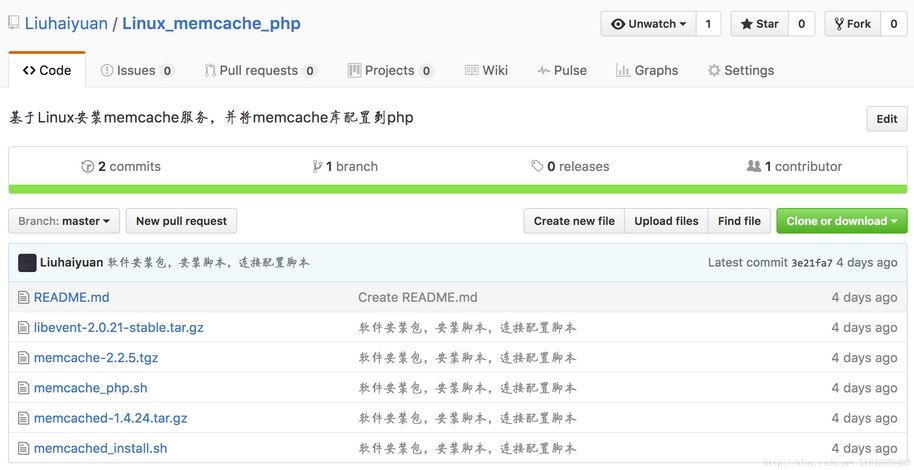This screenshot has width=914, height=470.
Task: Click the fork count next to Fork
Action: coord(894,24)
